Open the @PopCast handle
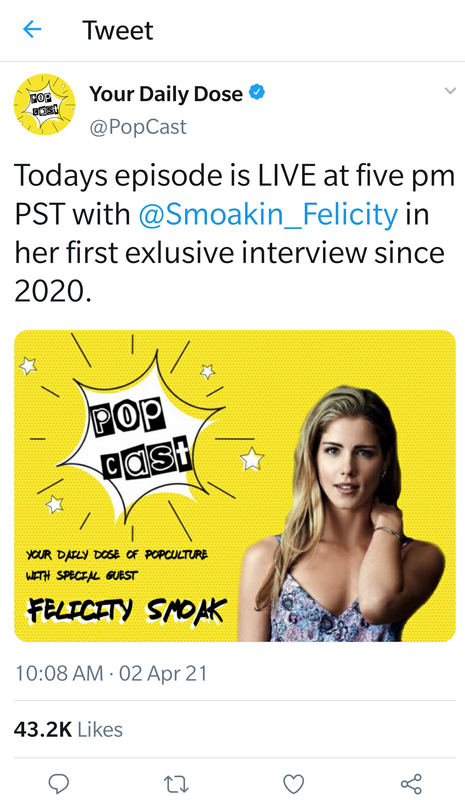Image resolution: width=465 pixels, height=800 pixels. (x=138, y=127)
